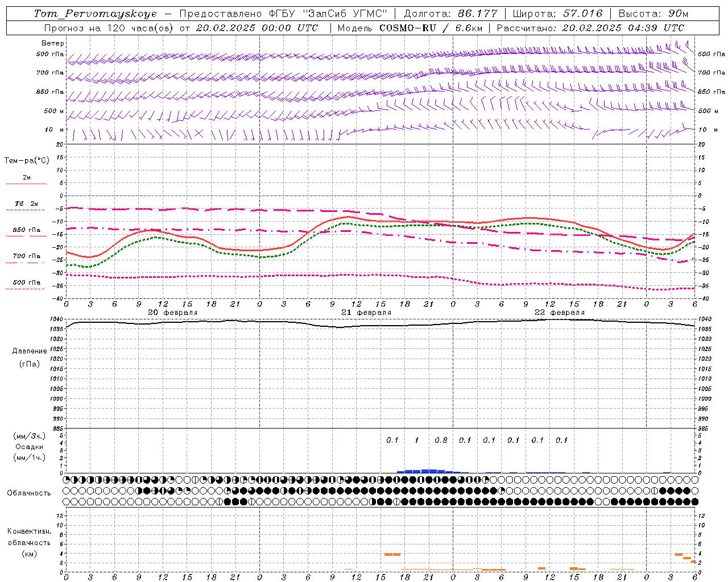Click the Рассчитано: 20.02.2025 04:39 UTC text
This screenshot has width=728, height=582.
pos(590,28)
